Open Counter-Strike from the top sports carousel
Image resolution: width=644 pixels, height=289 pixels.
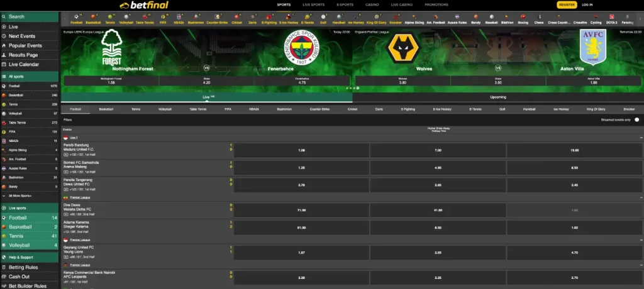tap(216, 19)
